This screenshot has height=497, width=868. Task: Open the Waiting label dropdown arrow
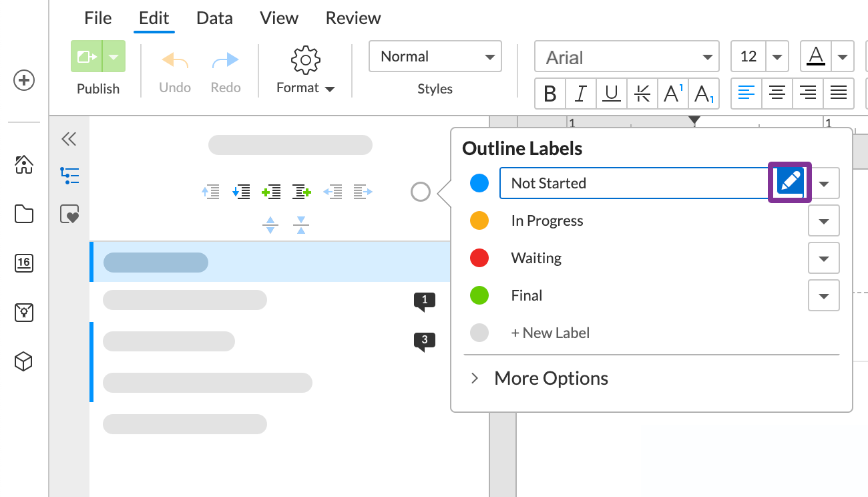pos(823,258)
